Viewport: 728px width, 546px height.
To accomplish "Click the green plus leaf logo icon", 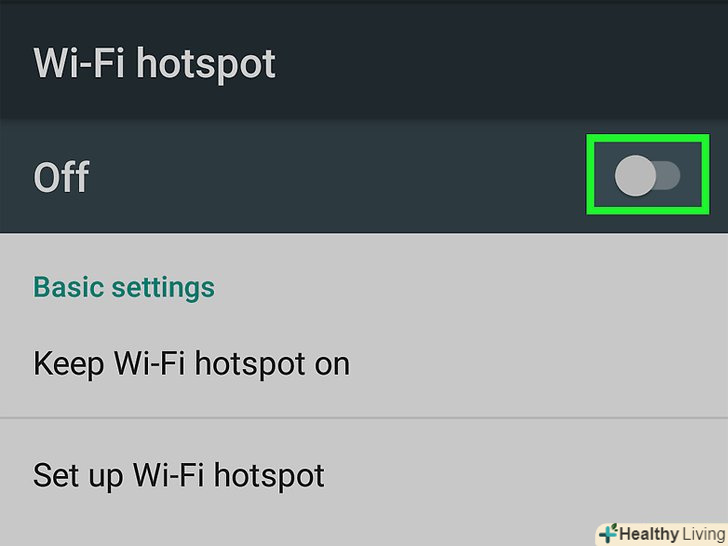I will [x=608, y=533].
